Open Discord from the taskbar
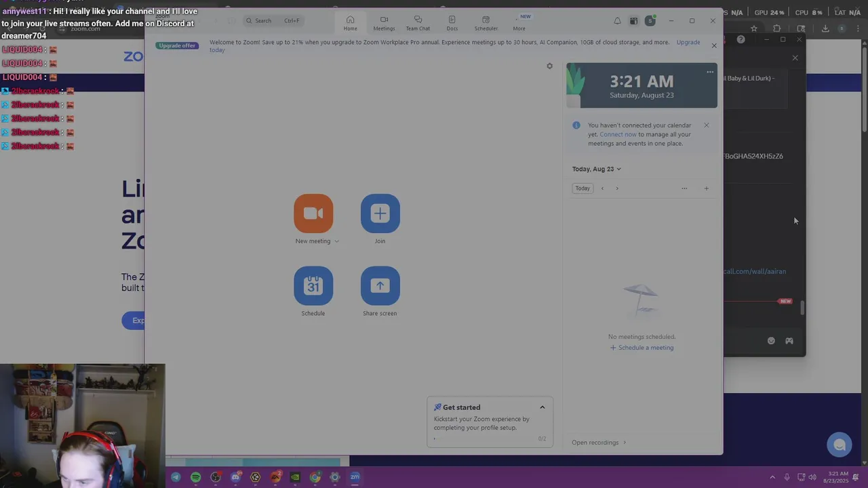The image size is (868, 488). point(235,477)
